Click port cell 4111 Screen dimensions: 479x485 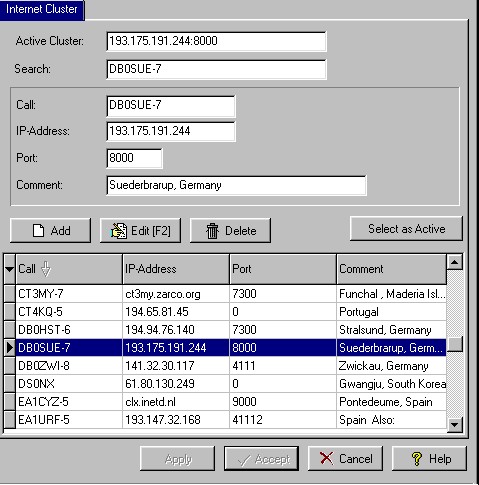[283, 366]
